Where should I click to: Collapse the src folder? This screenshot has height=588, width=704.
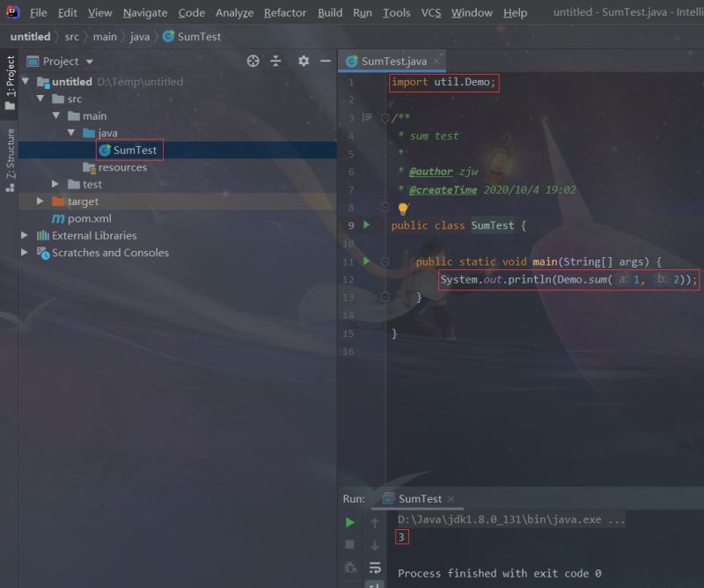point(40,99)
